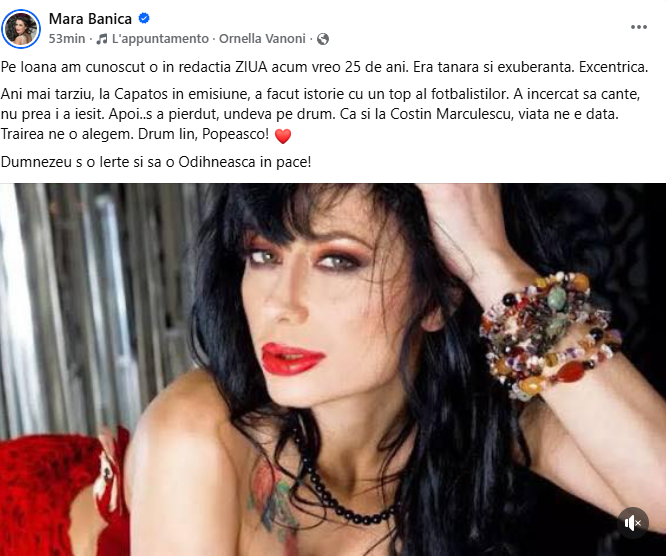Open Mara Banica's profile picture

[x=21, y=29]
